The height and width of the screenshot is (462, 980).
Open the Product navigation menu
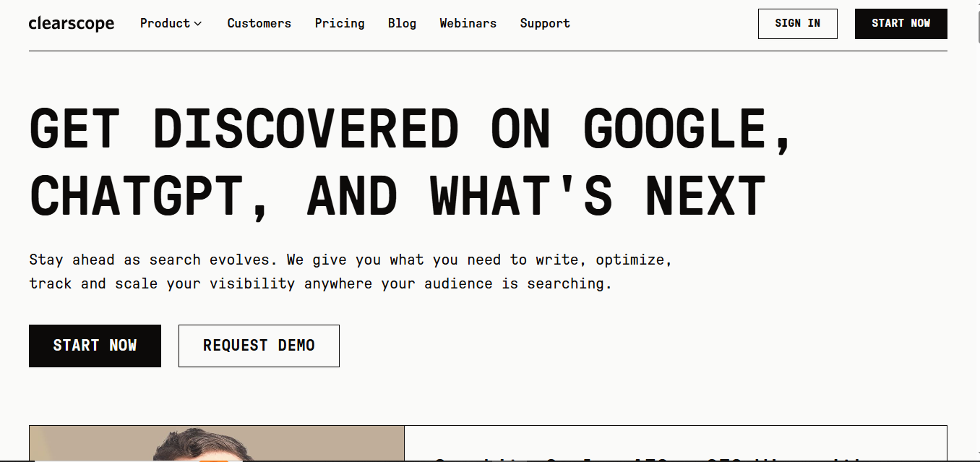(171, 23)
